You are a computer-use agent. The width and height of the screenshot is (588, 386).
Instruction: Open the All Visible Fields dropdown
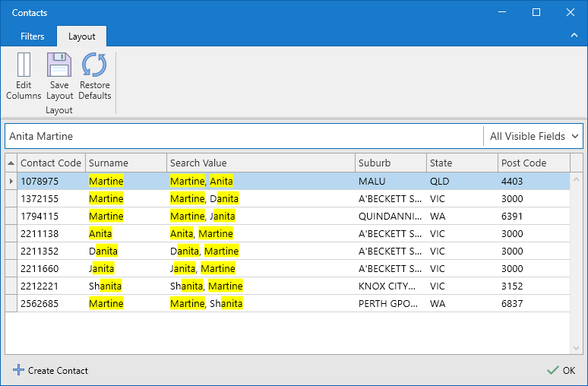[x=533, y=136]
